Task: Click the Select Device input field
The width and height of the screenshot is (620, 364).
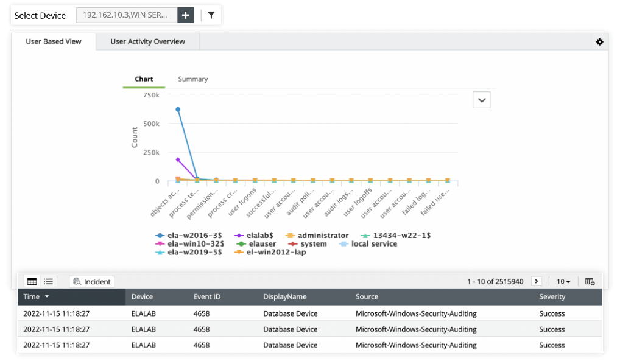Action: coord(127,15)
